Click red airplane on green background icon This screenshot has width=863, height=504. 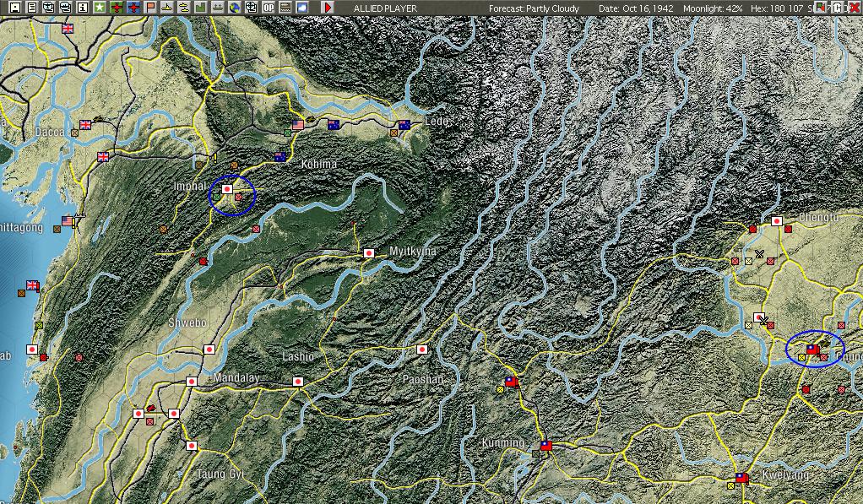(117, 8)
